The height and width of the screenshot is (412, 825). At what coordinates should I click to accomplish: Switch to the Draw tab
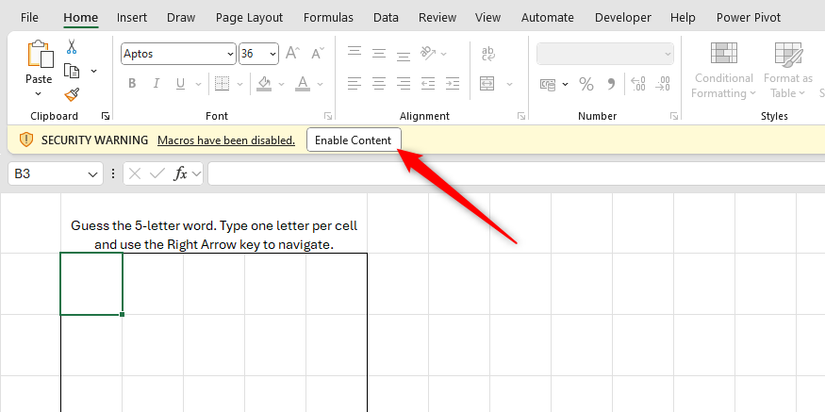(x=181, y=17)
